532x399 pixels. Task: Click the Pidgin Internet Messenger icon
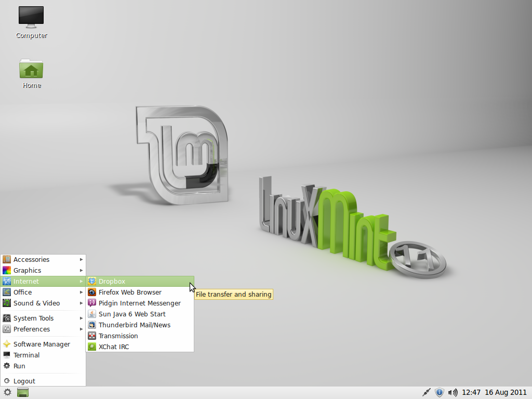coord(92,303)
